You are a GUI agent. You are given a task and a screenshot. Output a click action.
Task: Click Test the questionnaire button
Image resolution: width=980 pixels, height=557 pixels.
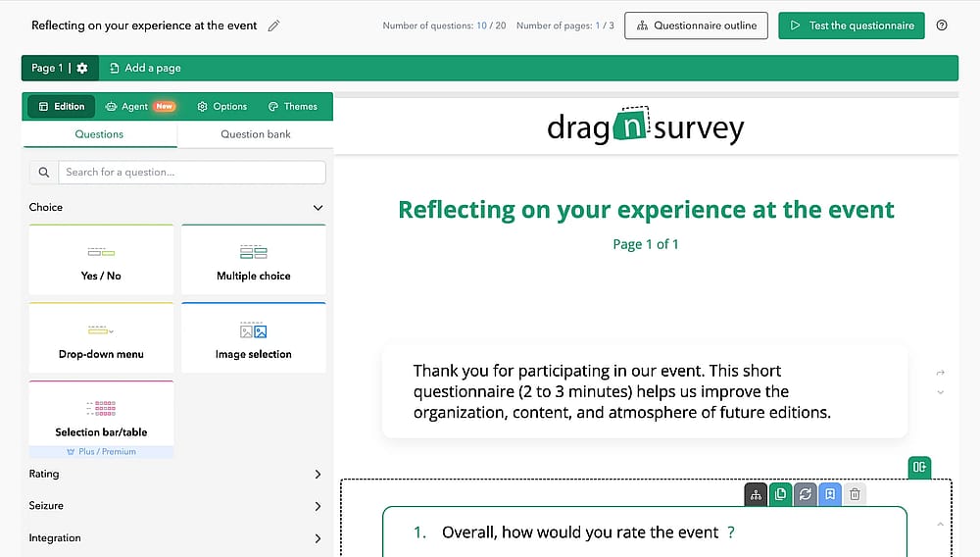tap(852, 25)
